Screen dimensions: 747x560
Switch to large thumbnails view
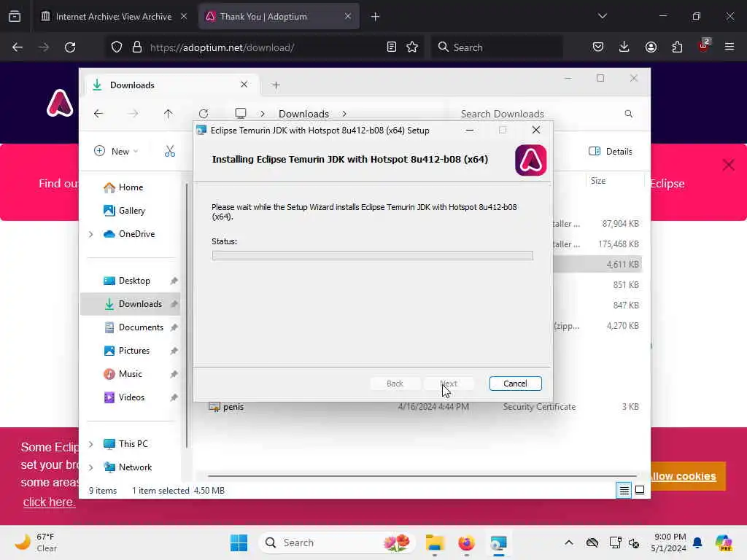pos(640,490)
